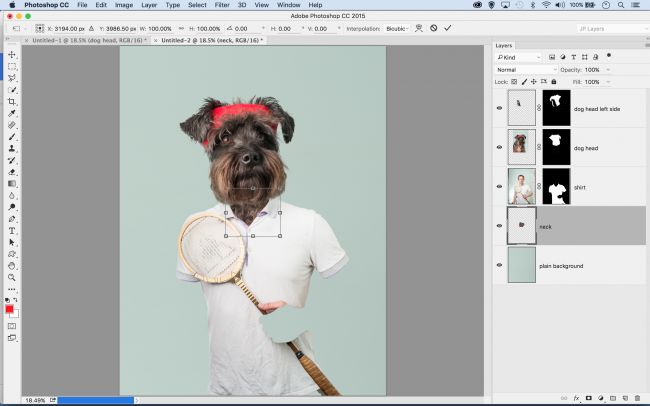Select the Move tool
Image resolution: width=650 pixels, height=406 pixels.
click(12, 53)
